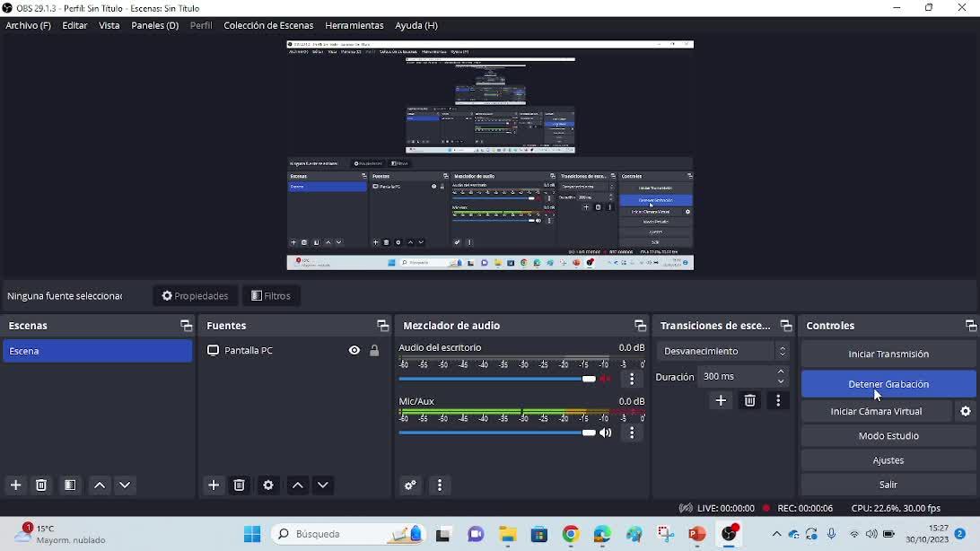Open advanced audio properties gears icon

click(410, 485)
